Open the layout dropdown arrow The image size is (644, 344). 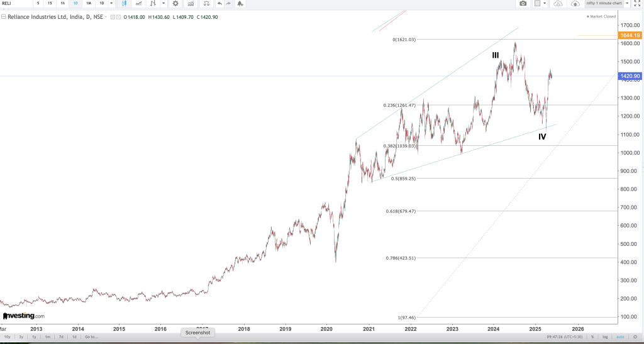click(x=545, y=3)
